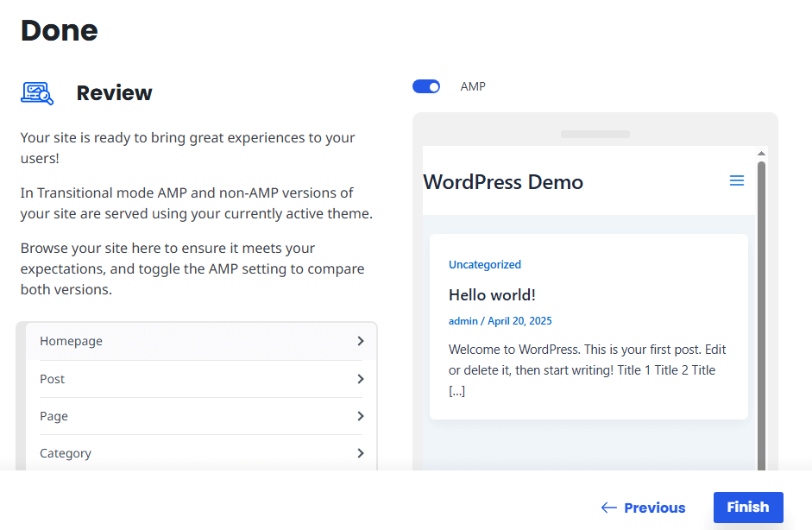The image size is (812, 530).
Task: Expand the Page row chevron
Action: pyautogui.click(x=361, y=416)
